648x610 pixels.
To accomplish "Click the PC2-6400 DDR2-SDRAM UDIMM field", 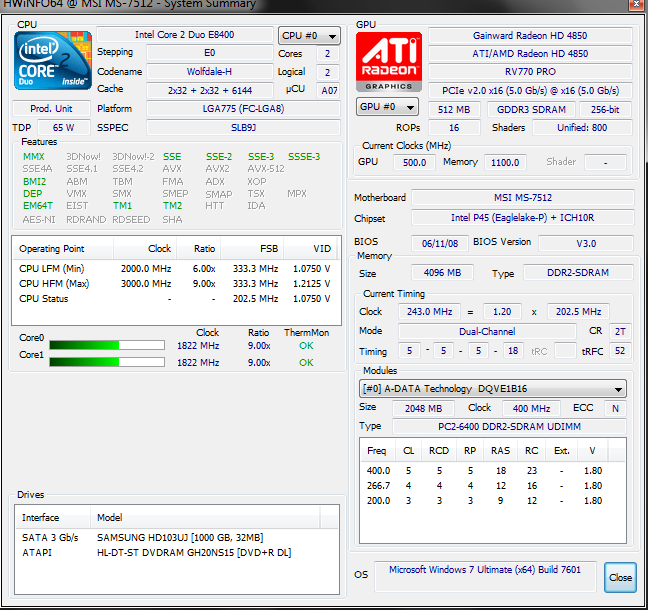I will (509, 427).
